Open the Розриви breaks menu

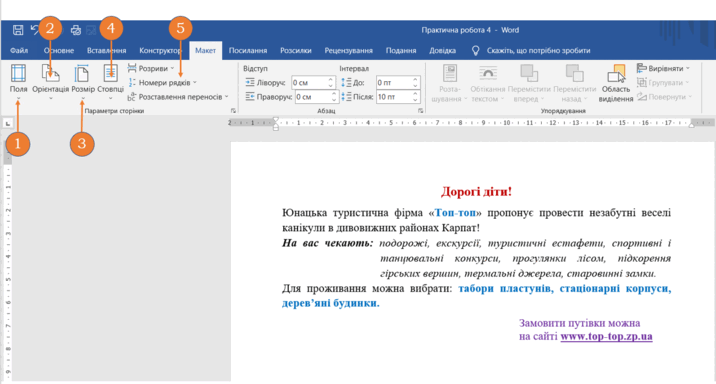[151, 68]
